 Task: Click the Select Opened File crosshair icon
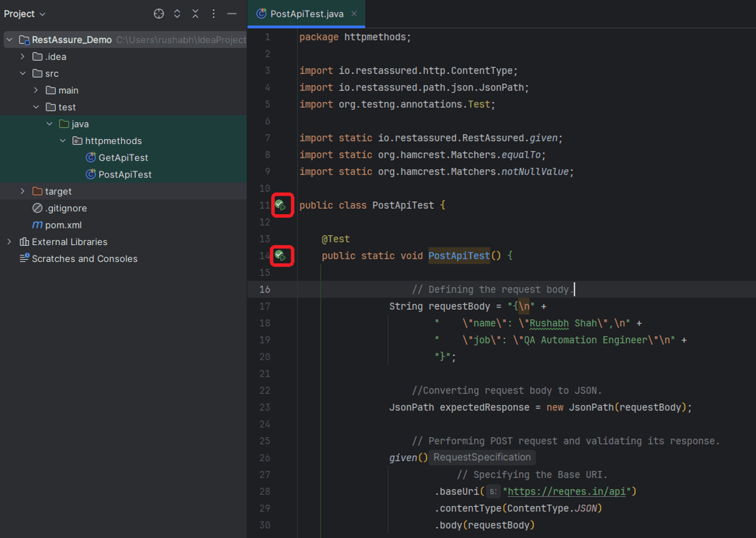point(159,14)
